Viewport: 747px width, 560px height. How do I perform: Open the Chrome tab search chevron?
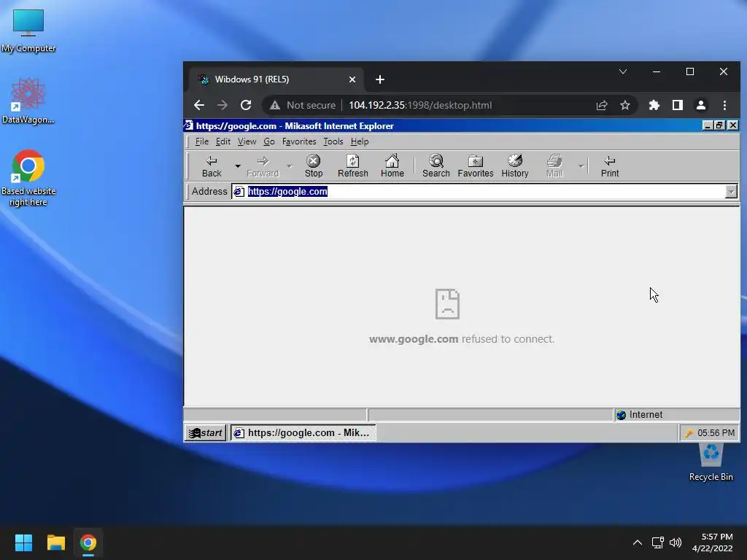point(623,71)
